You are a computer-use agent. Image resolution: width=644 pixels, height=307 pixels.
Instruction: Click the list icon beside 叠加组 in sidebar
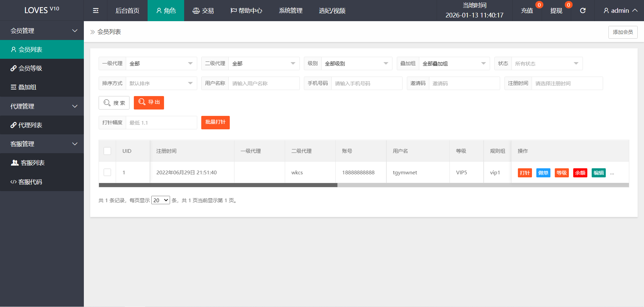click(13, 87)
